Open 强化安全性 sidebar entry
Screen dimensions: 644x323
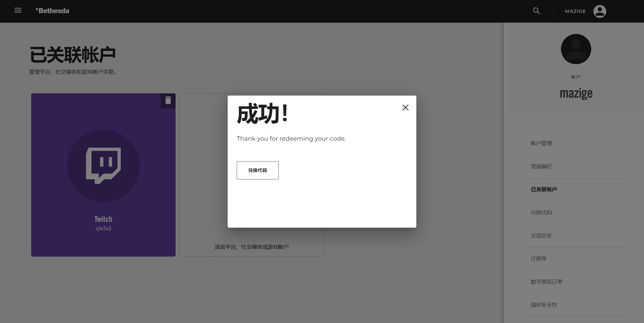pos(544,305)
